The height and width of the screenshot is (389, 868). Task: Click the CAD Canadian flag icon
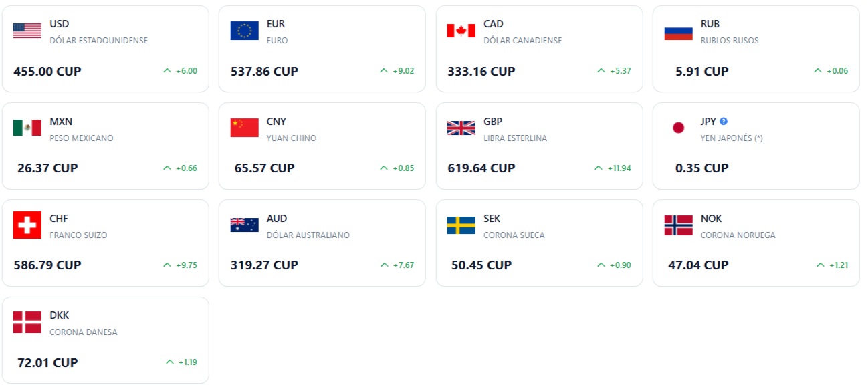pyautogui.click(x=461, y=29)
